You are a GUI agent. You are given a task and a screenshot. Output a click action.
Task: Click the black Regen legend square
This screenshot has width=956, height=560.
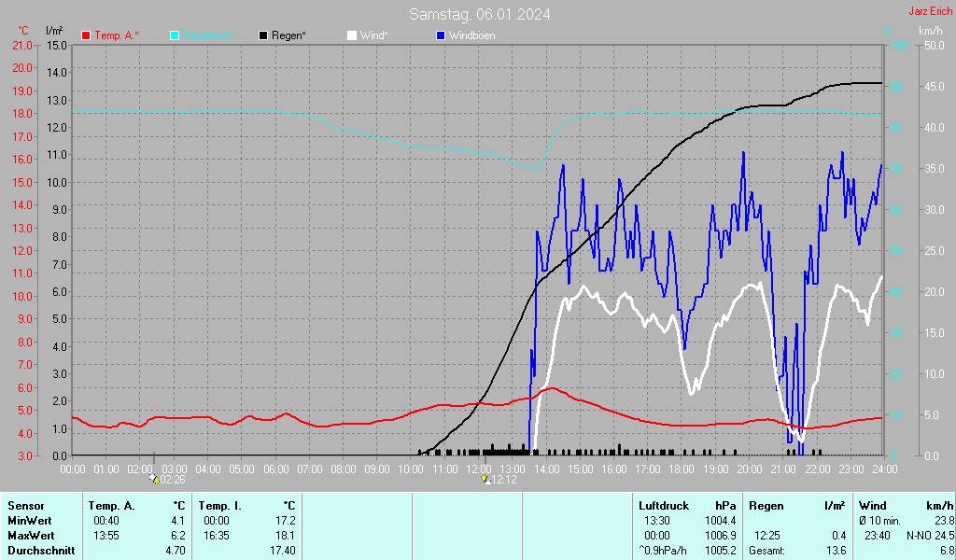point(264,35)
